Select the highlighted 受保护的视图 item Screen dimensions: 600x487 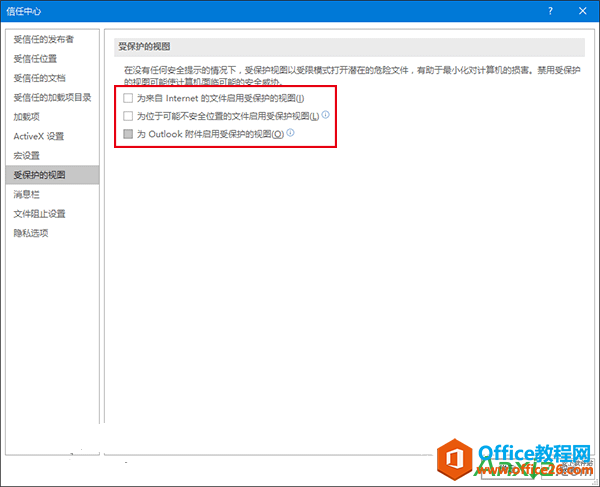(52, 175)
